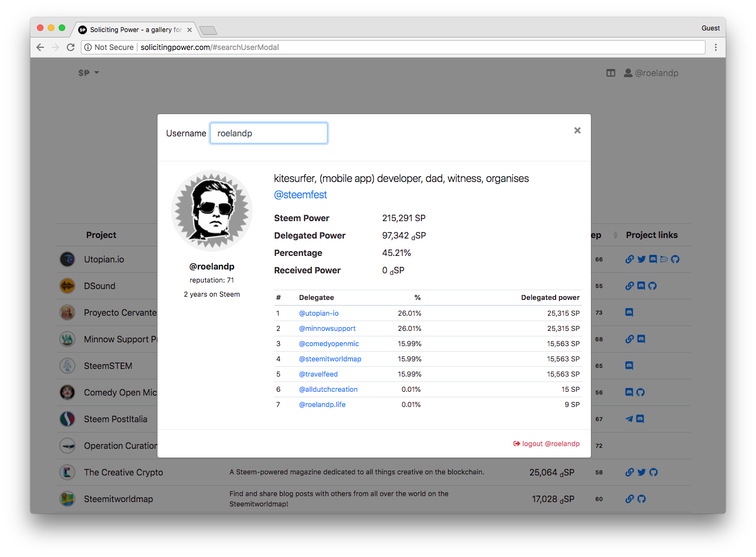Open the website link icon for Utopian.io
The width and height of the screenshot is (756, 557).
pos(629,259)
